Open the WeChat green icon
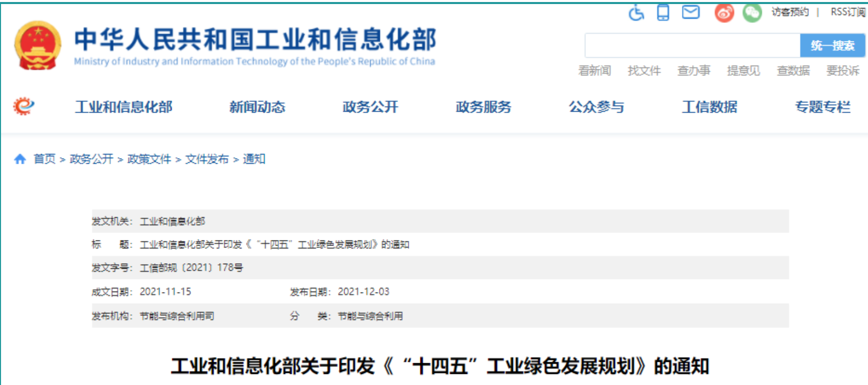Image resolution: width=868 pixels, height=385 pixels. tap(752, 13)
